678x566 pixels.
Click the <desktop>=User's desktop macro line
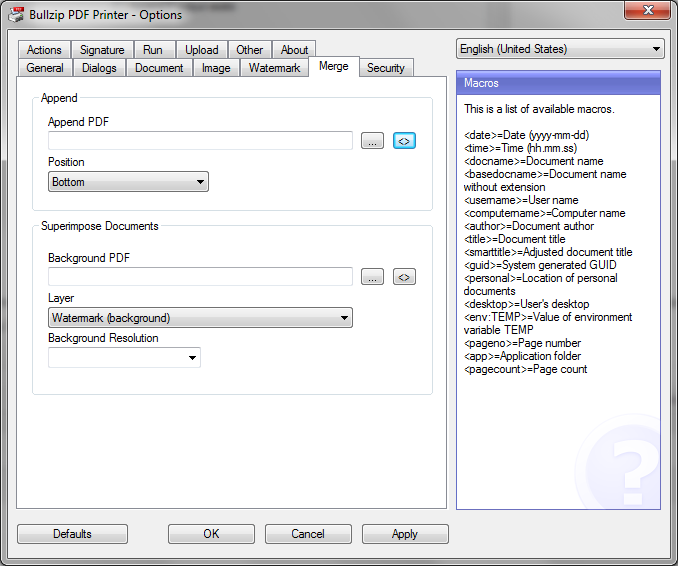coord(526,304)
